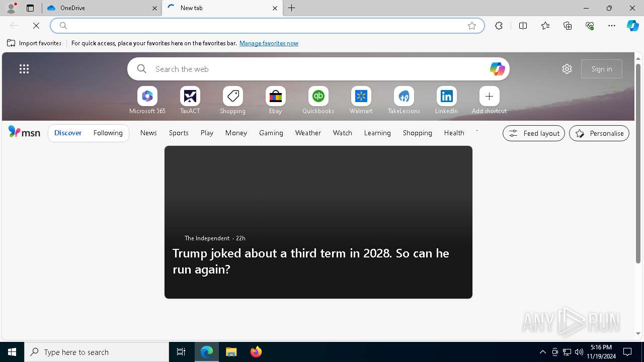Select the Discover feed tab
Screen dimensions: 644x362
pyautogui.click(x=68, y=133)
